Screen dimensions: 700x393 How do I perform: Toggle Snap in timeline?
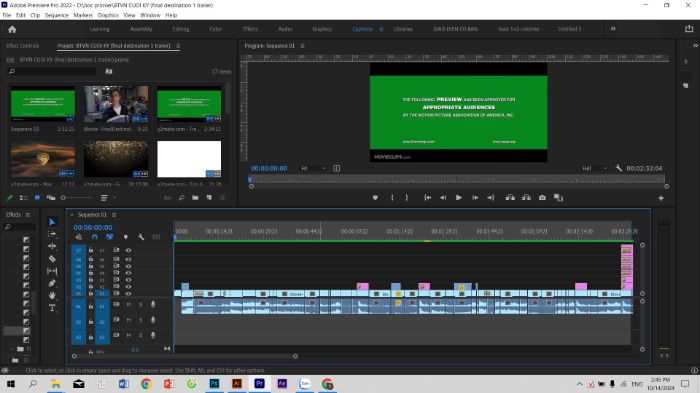[x=95, y=237]
